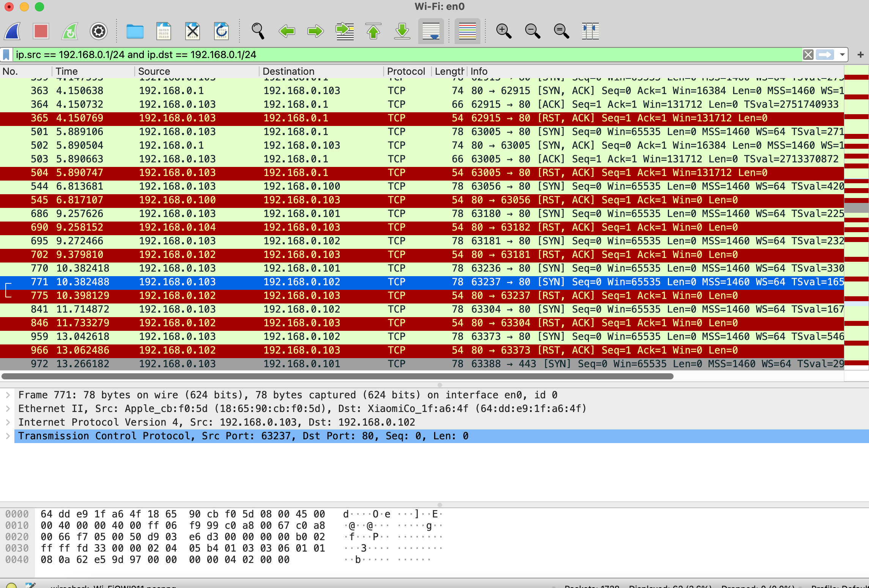
Task: Start a new capture with the shark fin icon
Action: (x=13, y=31)
